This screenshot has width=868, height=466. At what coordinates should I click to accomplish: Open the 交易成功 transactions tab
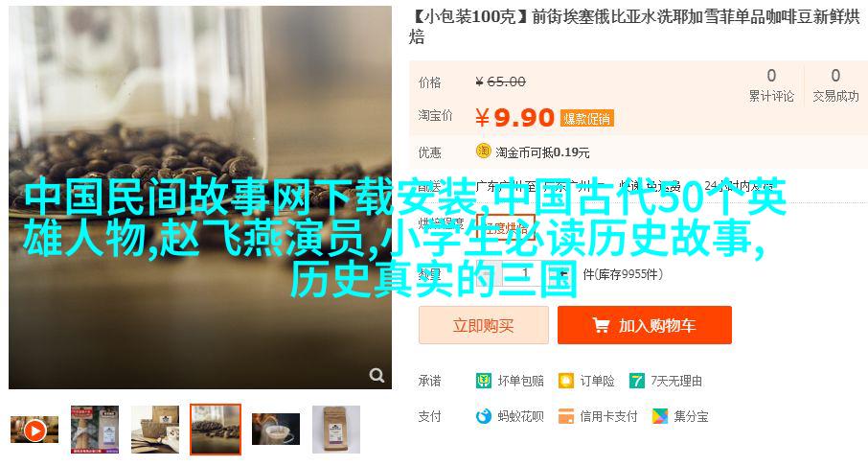(835, 86)
